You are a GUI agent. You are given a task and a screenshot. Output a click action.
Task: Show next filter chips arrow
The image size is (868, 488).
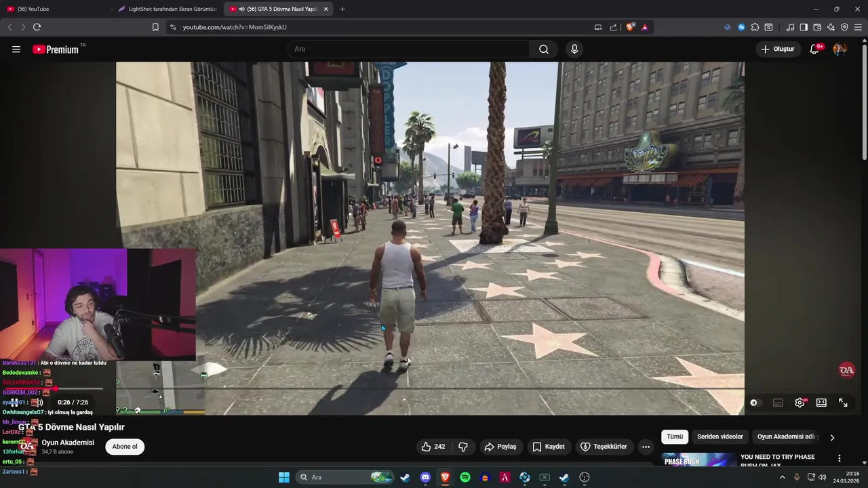click(832, 438)
